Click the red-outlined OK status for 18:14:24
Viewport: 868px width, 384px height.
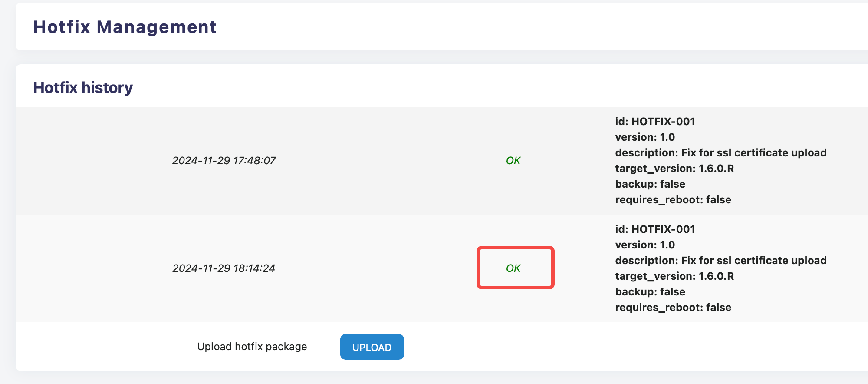point(513,268)
